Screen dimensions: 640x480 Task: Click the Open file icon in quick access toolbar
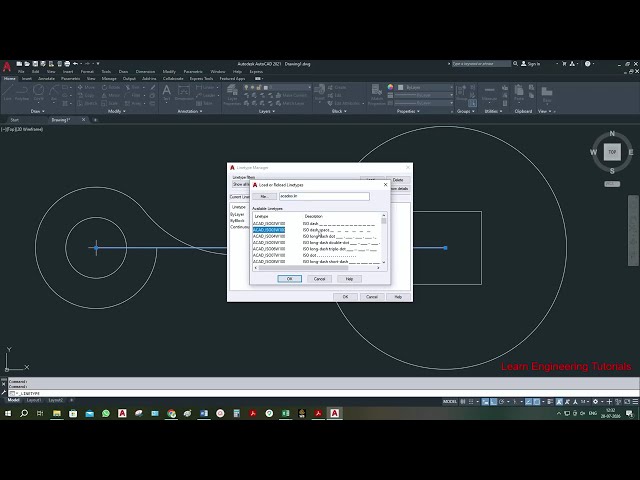[x=27, y=64]
